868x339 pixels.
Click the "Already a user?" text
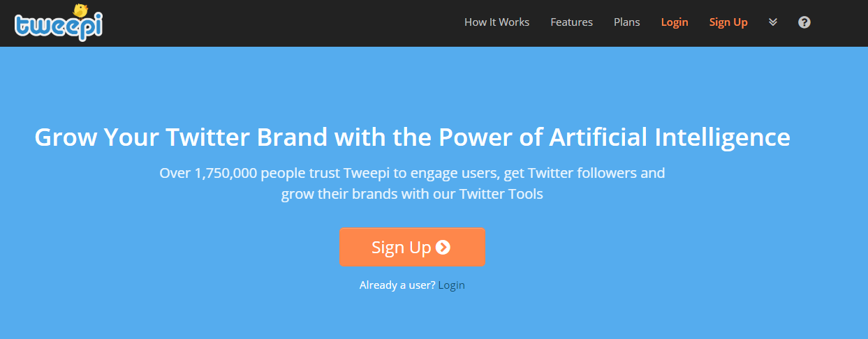coord(397,285)
